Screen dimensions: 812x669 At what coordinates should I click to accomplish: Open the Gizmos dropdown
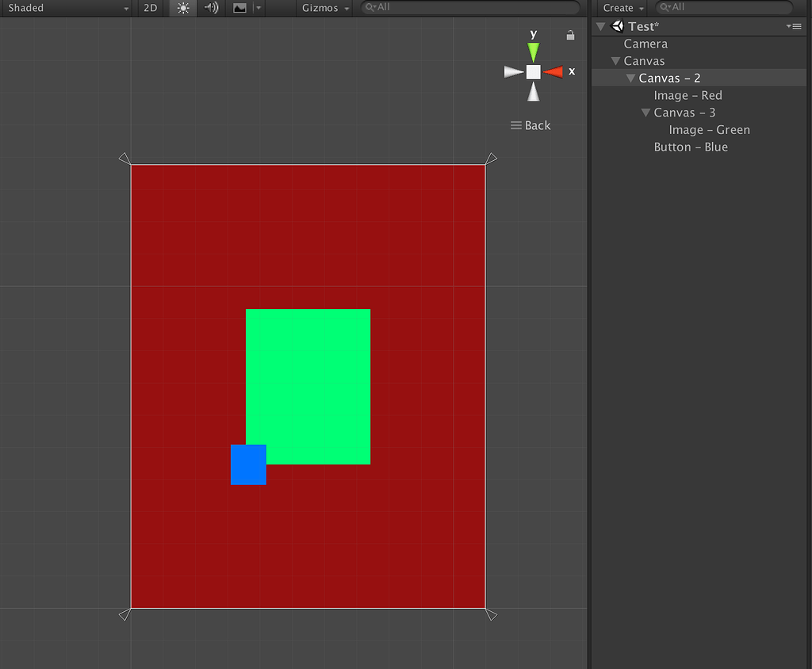point(324,8)
